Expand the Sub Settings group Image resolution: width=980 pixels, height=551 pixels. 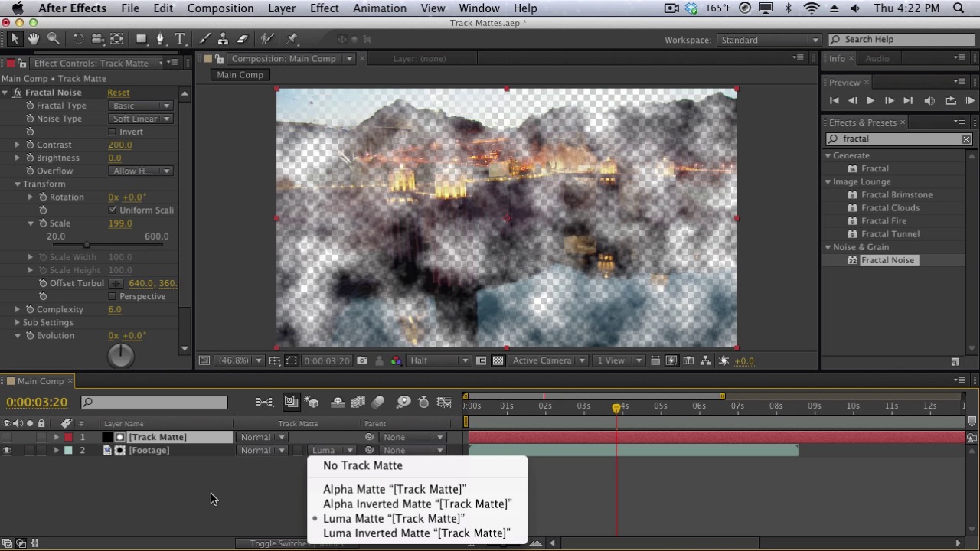18,322
